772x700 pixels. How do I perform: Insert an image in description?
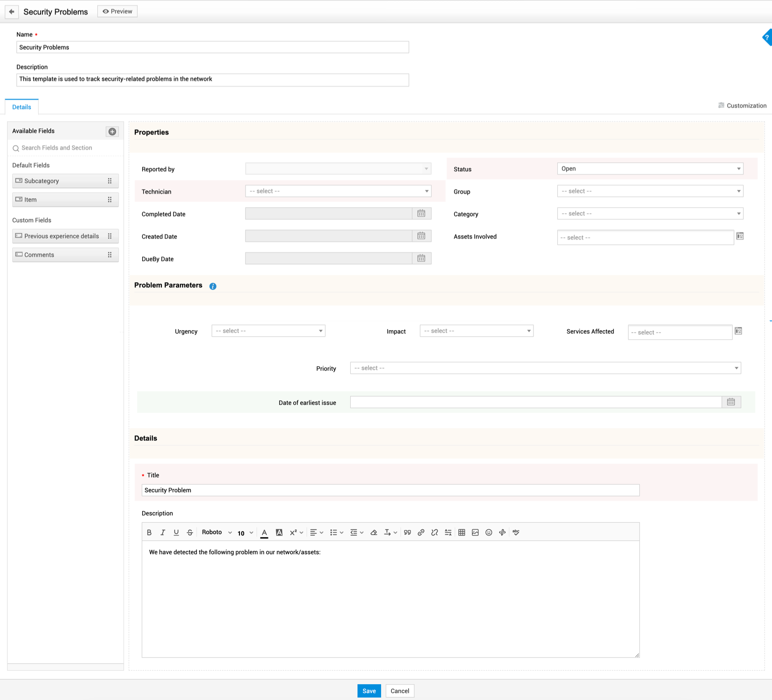(x=475, y=533)
